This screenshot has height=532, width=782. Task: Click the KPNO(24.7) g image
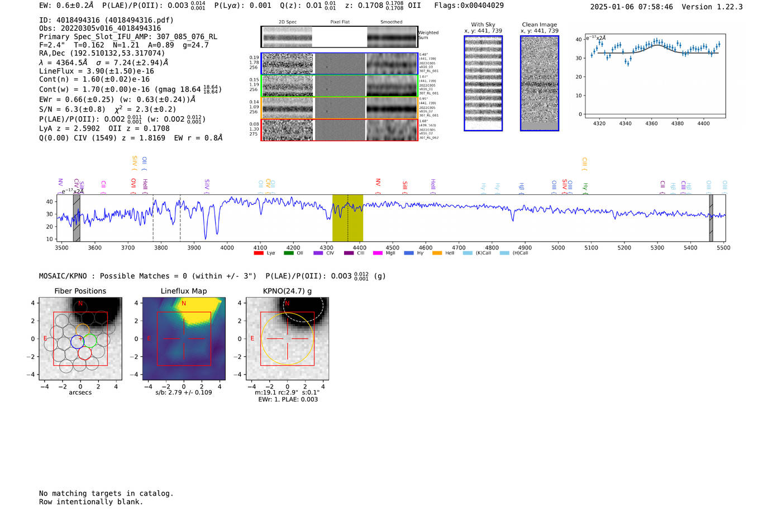[x=288, y=339]
